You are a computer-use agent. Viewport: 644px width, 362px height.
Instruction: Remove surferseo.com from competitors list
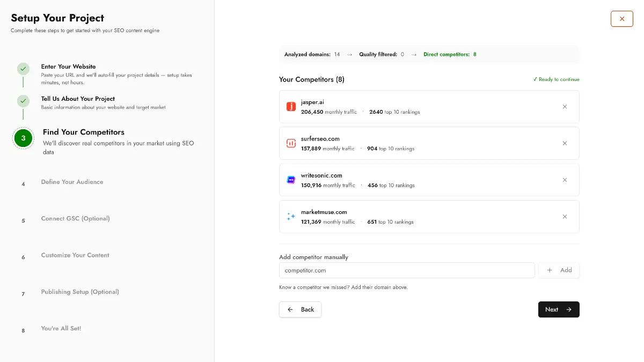click(565, 143)
